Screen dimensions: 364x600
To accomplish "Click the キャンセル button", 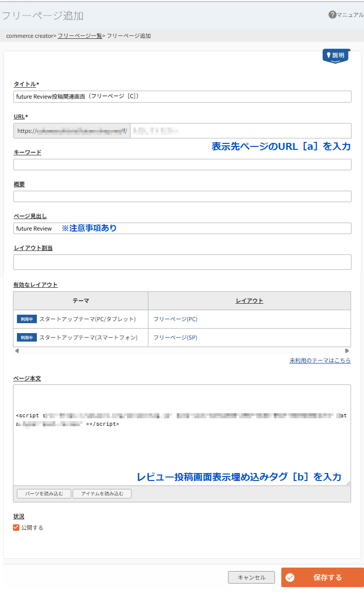I will point(251,578).
